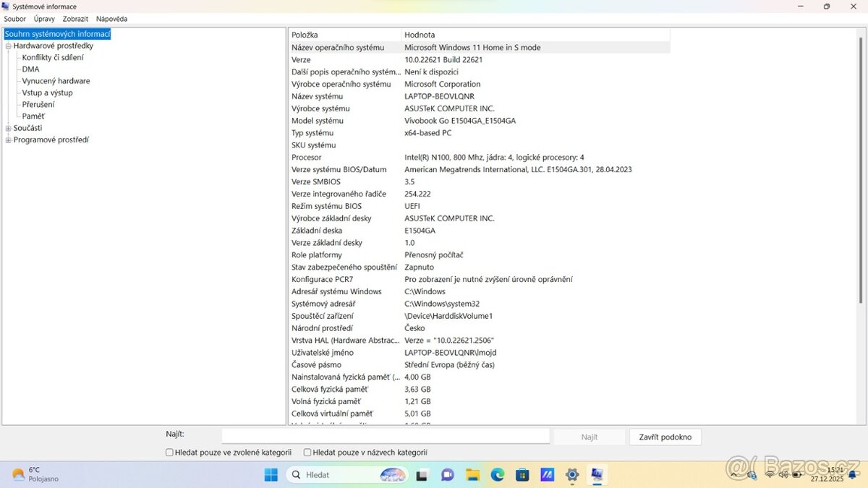Enable 'Hledat pouze v názvech kategorií'
This screenshot has height=488, width=868.
tap(307, 452)
